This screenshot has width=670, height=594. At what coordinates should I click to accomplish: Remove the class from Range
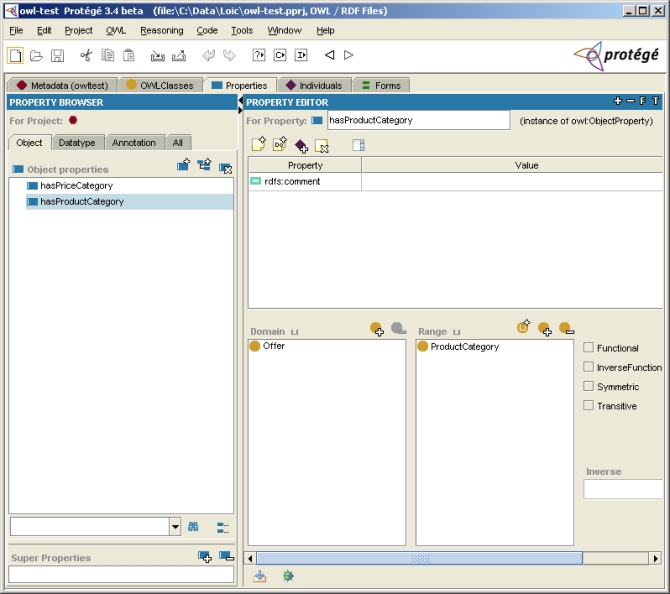tap(566, 328)
